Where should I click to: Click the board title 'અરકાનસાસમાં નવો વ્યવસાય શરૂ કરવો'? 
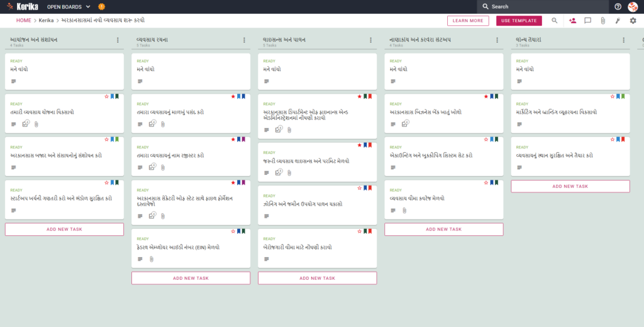[103, 21]
